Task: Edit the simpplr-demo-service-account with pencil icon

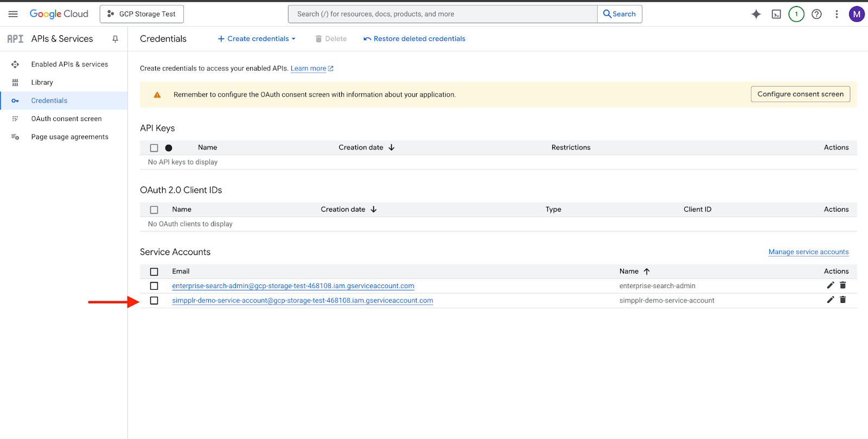Action: [x=830, y=300]
